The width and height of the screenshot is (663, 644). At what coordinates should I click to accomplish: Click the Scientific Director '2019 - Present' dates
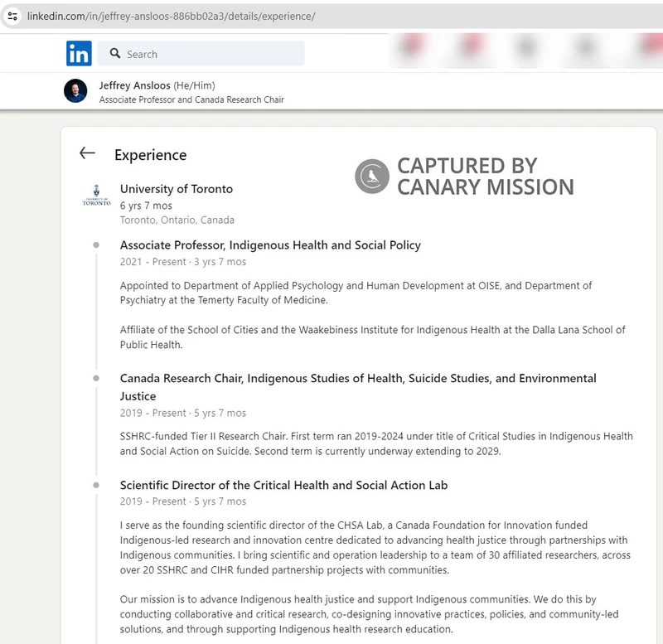[x=183, y=501]
